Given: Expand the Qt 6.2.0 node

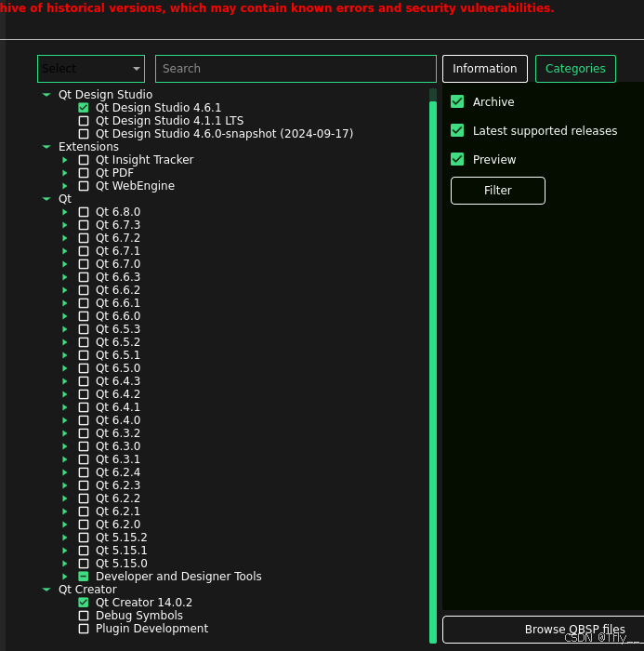Looking at the screenshot, I should (x=65, y=525).
